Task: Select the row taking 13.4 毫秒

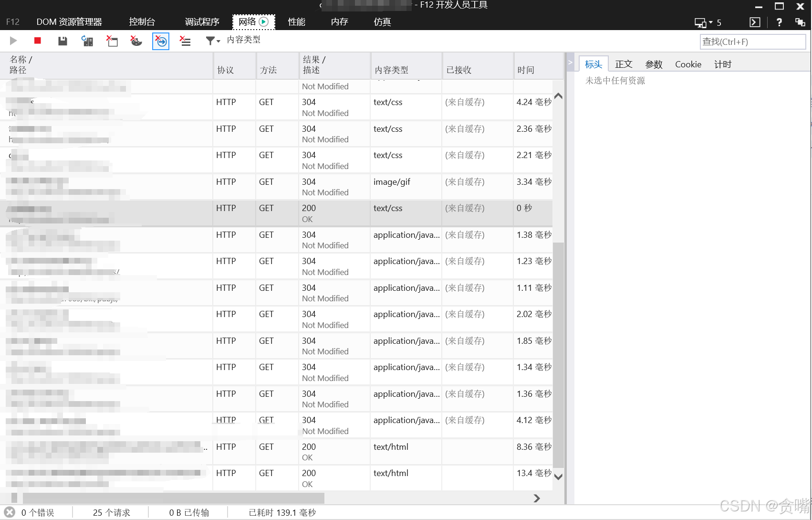Action: click(x=276, y=478)
